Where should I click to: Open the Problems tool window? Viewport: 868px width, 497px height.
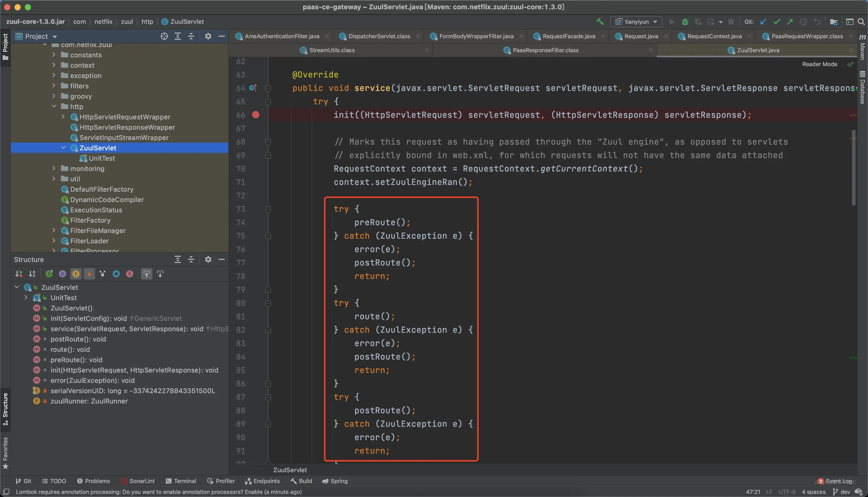[x=93, y=481]
